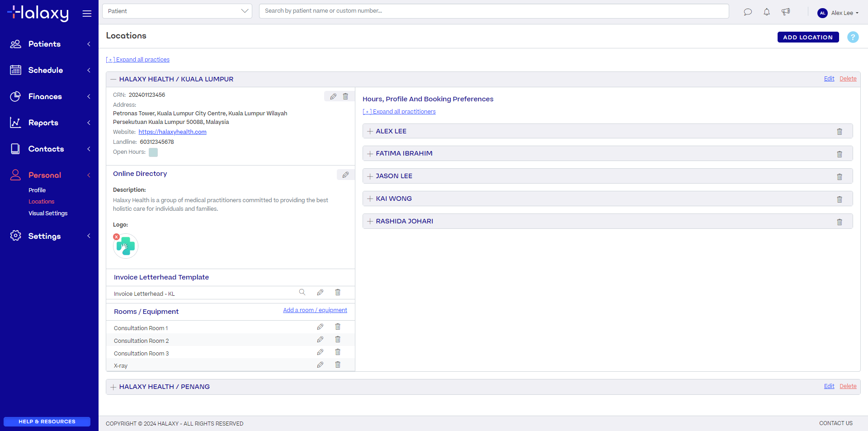Edit the Online Directory section
The height and width of the screenshot is (431, 868).
tap(345, 175)
